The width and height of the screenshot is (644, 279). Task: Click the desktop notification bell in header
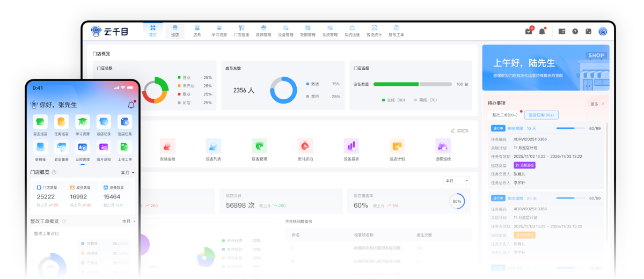[x=542, y=32]
